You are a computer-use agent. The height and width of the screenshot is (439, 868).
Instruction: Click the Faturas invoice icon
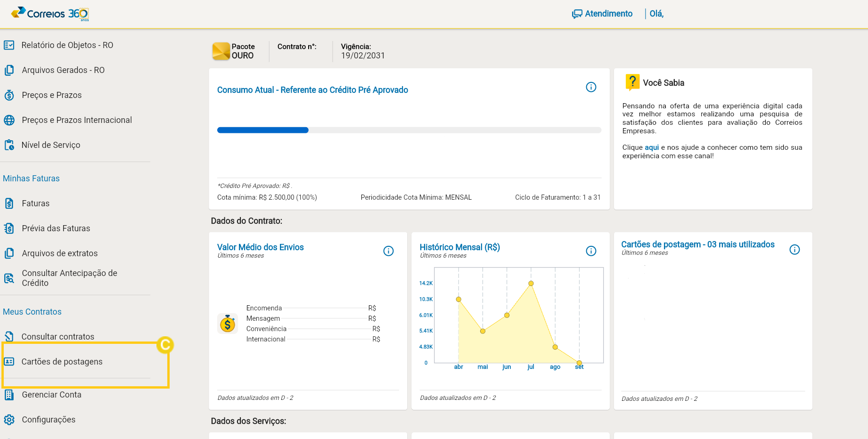click(x=9, y=203)
